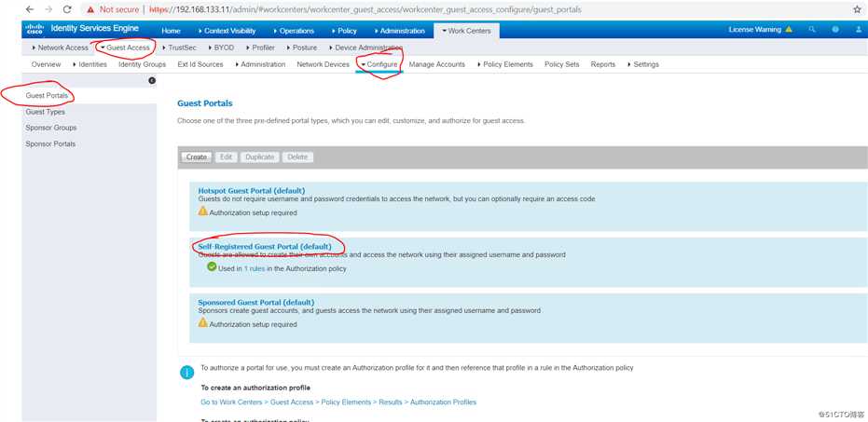Click the License Warning text
The height and width of the screenshot is (422, 868).
[754, 29]
